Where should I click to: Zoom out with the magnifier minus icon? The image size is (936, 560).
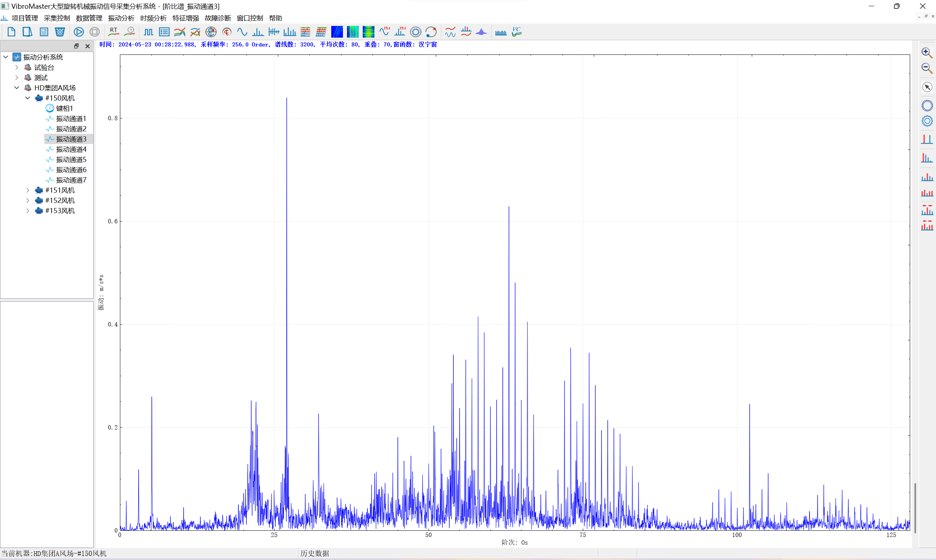tap(927, 68)
